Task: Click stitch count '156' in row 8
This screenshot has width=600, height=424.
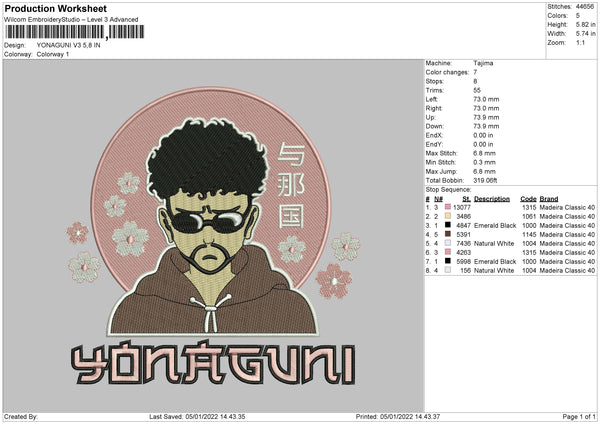Action: point(466,271)
